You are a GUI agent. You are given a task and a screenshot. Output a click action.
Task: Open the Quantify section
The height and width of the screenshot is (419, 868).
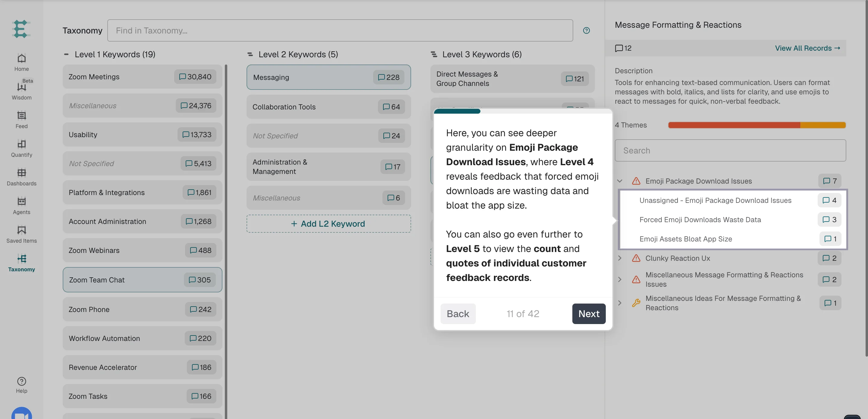point(21,148)
